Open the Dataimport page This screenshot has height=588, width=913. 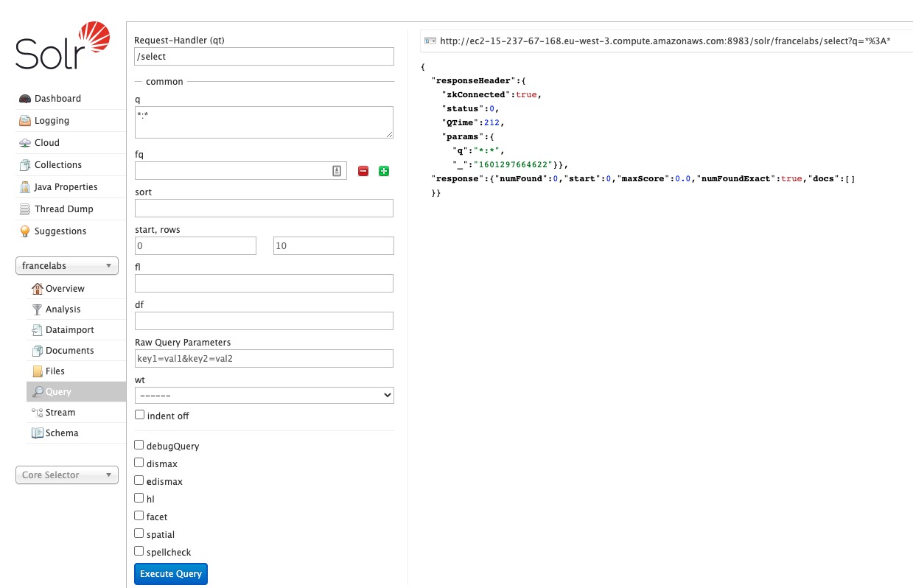(70, 330)
